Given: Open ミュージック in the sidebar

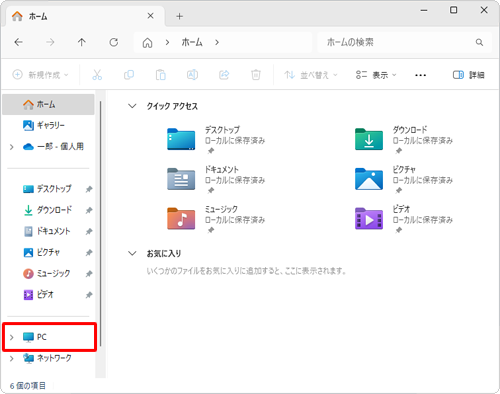Looking at the screenshot, I should point(46,273).
